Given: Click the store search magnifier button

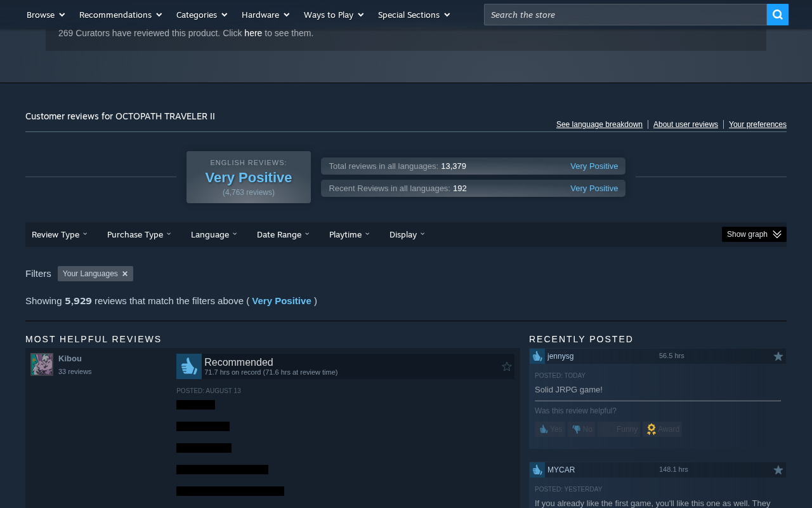Looking at the screenshot, I should click(777, 15).
